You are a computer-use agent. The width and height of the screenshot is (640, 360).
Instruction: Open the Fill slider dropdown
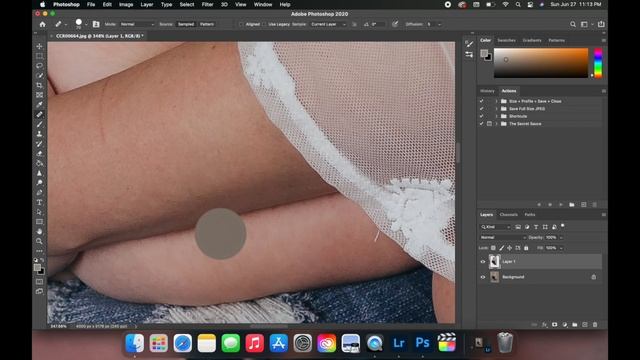561,248
